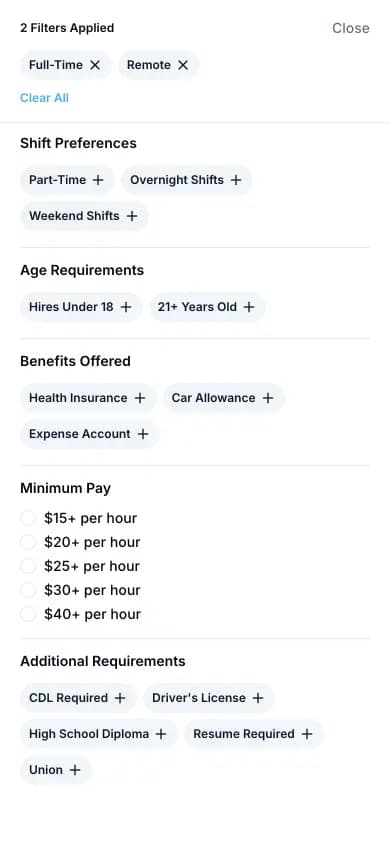Close the filters panel
Viewport: 390px width, 844px height.
[x=351, y=28]
